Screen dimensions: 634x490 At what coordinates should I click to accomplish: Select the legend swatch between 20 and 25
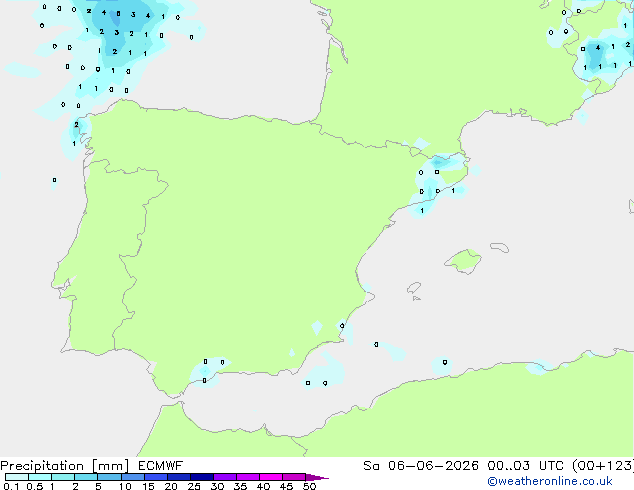pyautogui.click(x=179, y=477)
